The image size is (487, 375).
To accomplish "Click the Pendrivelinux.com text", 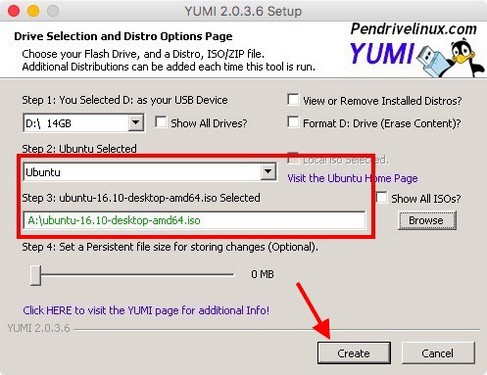I will pos(413,29).
